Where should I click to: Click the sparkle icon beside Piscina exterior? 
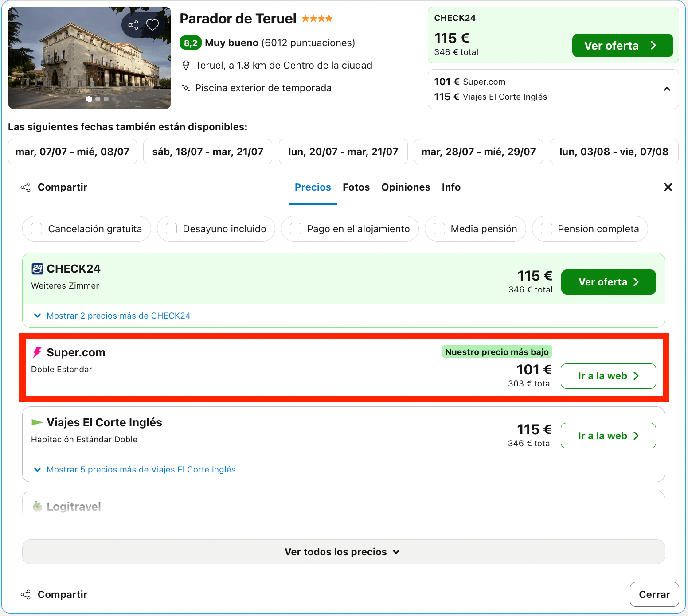tap(186, 88)
